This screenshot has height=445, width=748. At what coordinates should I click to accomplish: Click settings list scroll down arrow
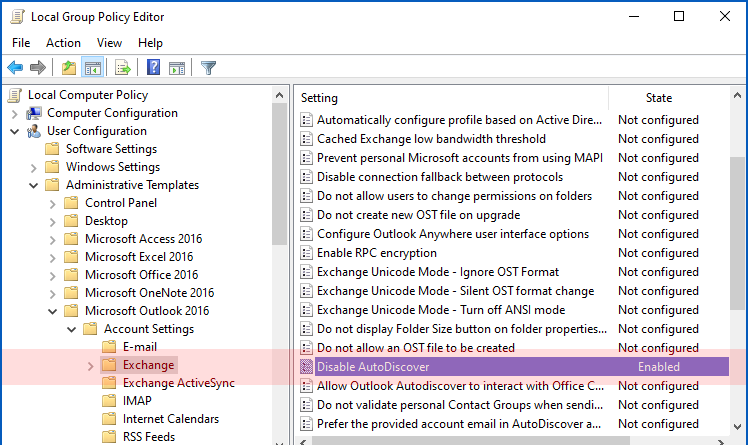(x=738, y=426)
